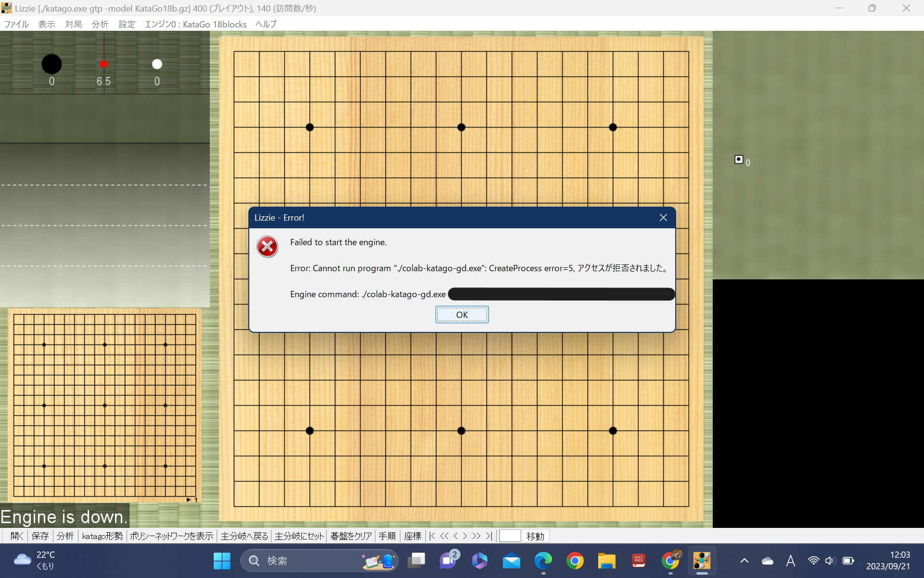Open Microsoft Edge from the taskbar

[543, 561]
